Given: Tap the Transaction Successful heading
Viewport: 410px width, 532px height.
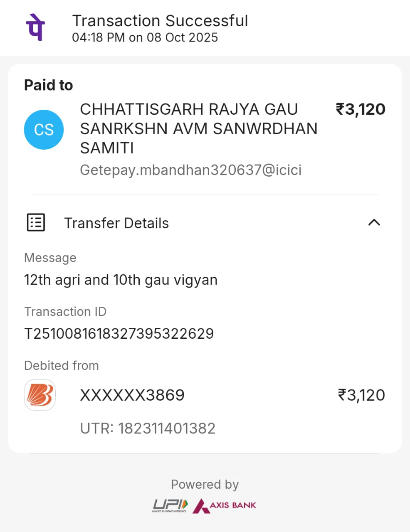Looking at the screenshot, I should pyautogui.click(x=160, y=21).
